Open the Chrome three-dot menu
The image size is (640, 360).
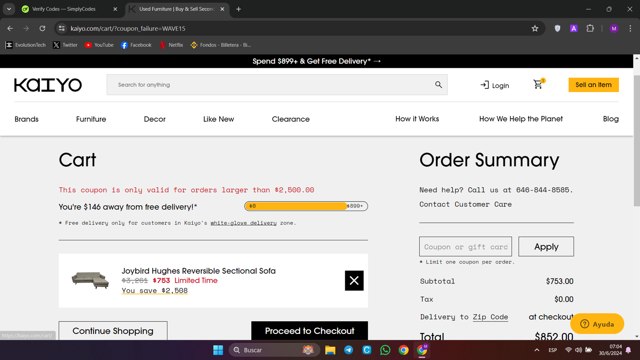point(630,28)
